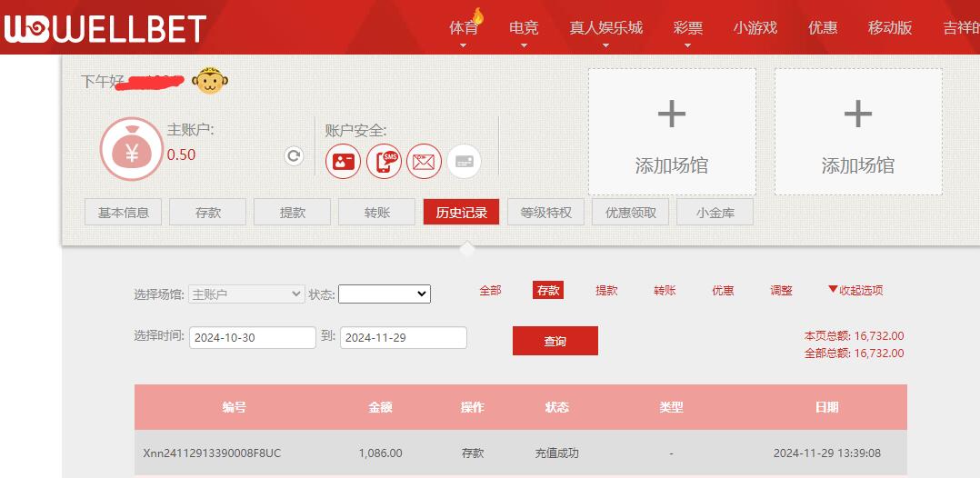Show 全部 all record types
This screenshot has width=980, height=478.
(x=490, y=290)
